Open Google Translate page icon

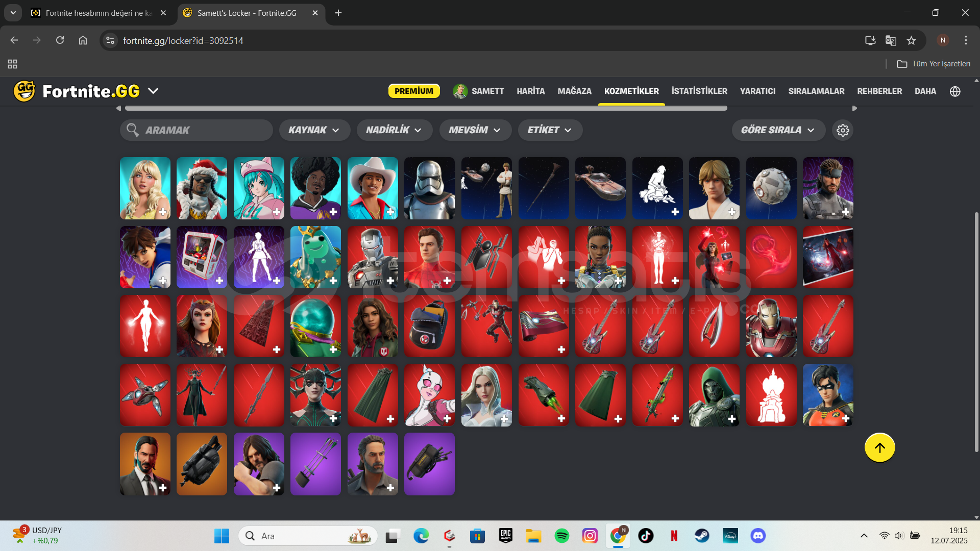891,40
